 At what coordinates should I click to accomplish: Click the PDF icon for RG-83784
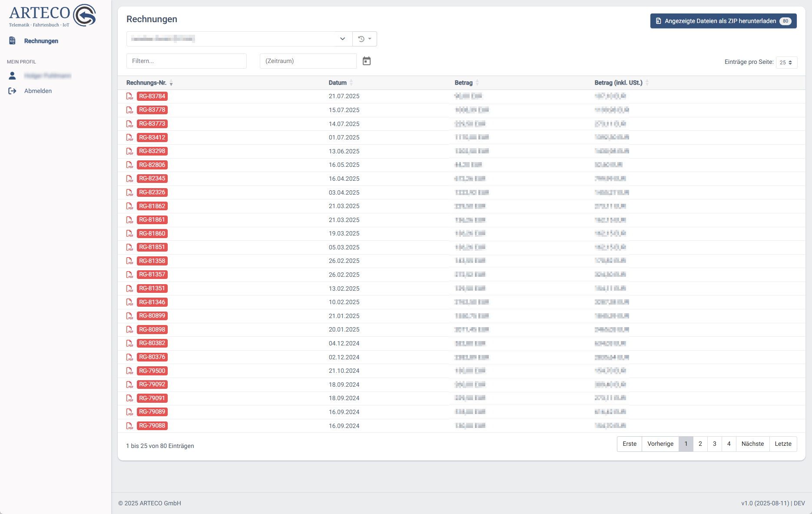pyautogui.click(x=129, y=96)
